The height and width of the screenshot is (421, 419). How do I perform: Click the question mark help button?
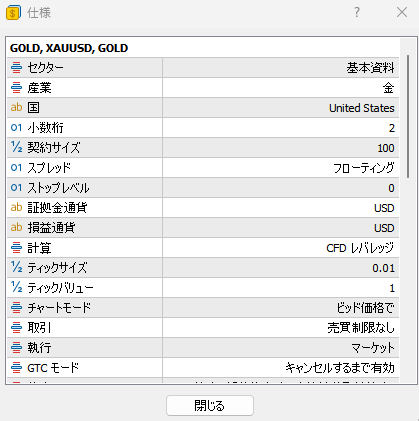357,13
